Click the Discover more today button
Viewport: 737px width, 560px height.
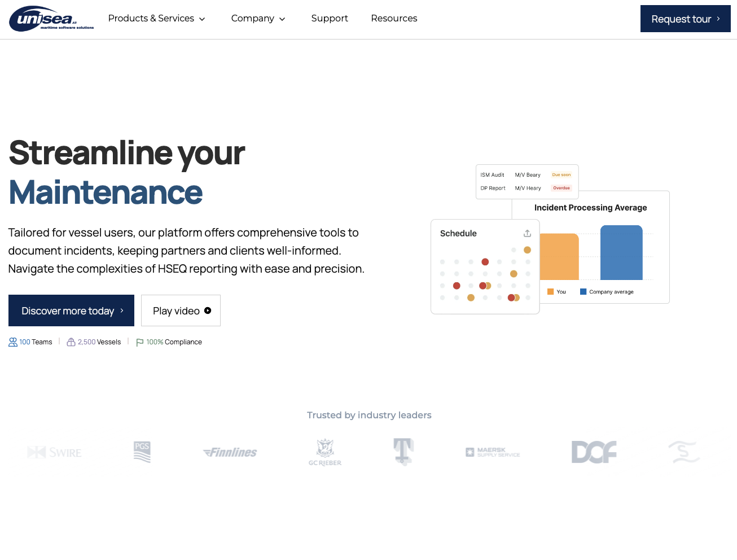71,310
